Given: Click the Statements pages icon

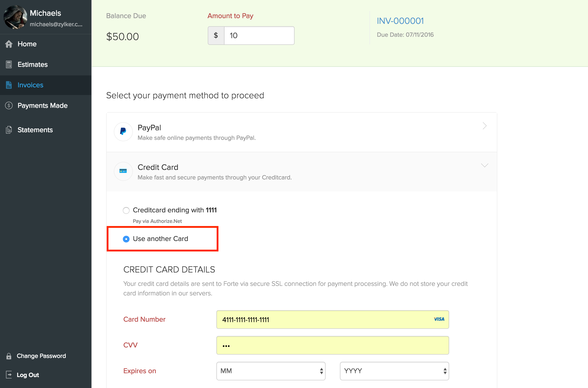Looking at the screenshot, I should coord(9,130).
